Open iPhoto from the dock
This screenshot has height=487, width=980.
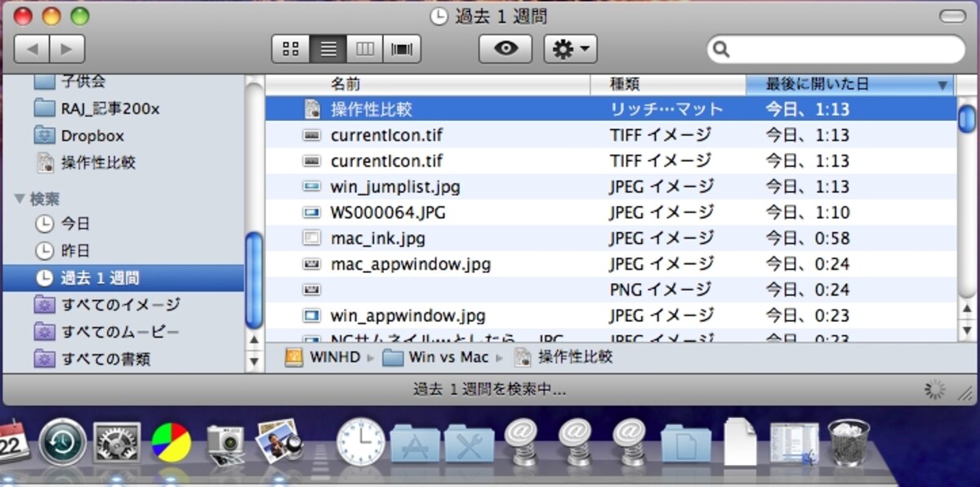tap(279, 442)
